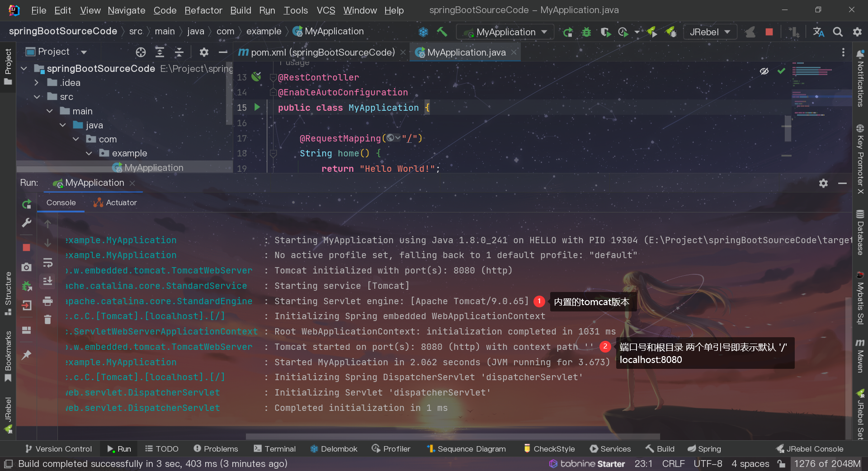Toggle reader mode eye icon in editor
Viewport: 868px width, 471px height.
pyautogui.click(x=764, y=71)
